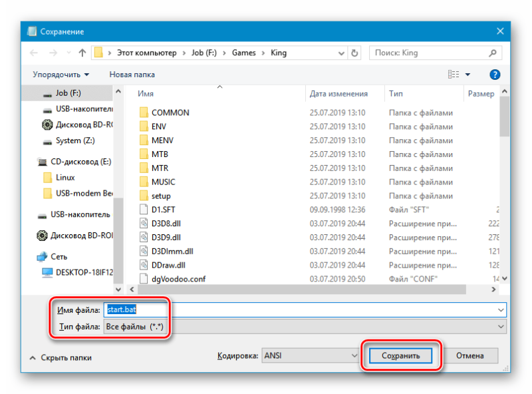Image resolution: width=532 pixels, height=394 pixels.
Task: Sort by the Дата изменения column header
Action: (338, 94)
